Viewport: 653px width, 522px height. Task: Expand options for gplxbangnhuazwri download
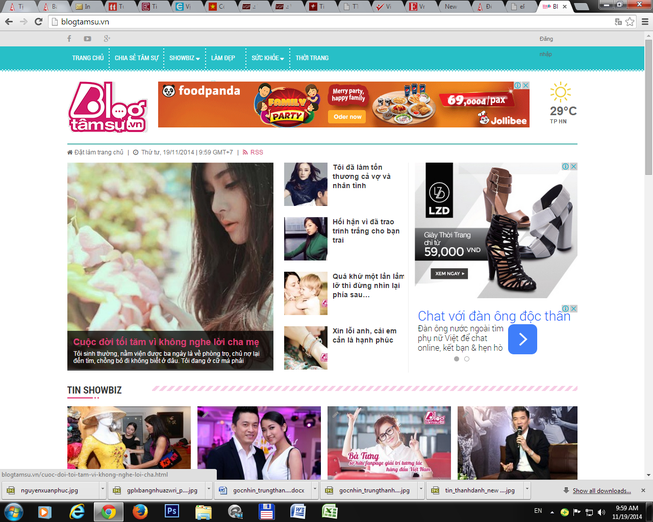click(x=209, y=490)
